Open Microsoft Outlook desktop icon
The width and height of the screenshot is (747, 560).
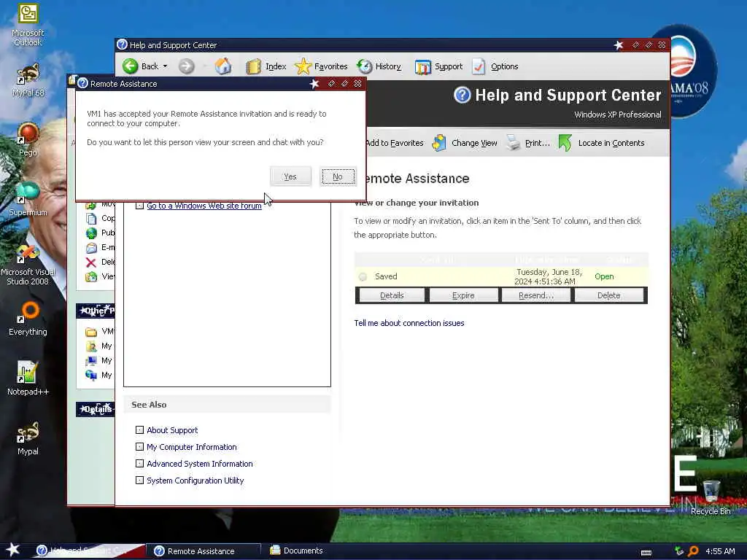28,25
